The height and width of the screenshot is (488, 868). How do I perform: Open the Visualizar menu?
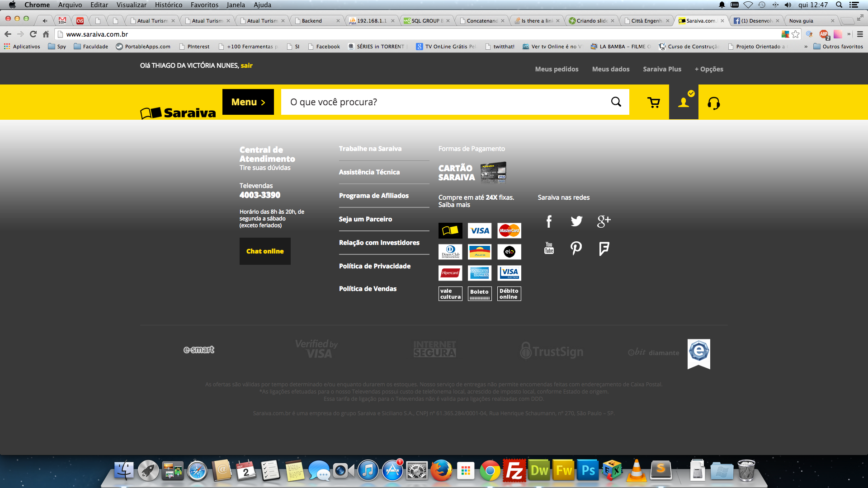pyautogui.click(x=132, y=5)
